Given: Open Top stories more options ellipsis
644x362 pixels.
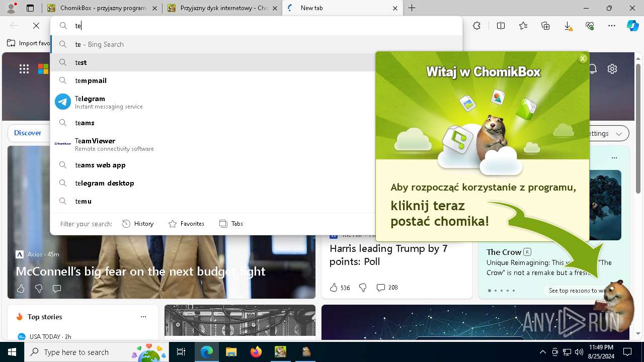Looking at the screenshot, I should point(143,317).
